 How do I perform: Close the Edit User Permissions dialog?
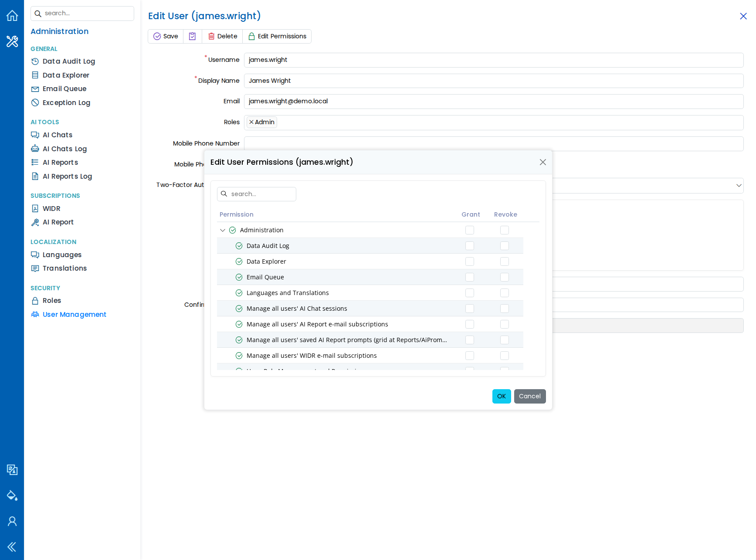click(x=543, y=162)
